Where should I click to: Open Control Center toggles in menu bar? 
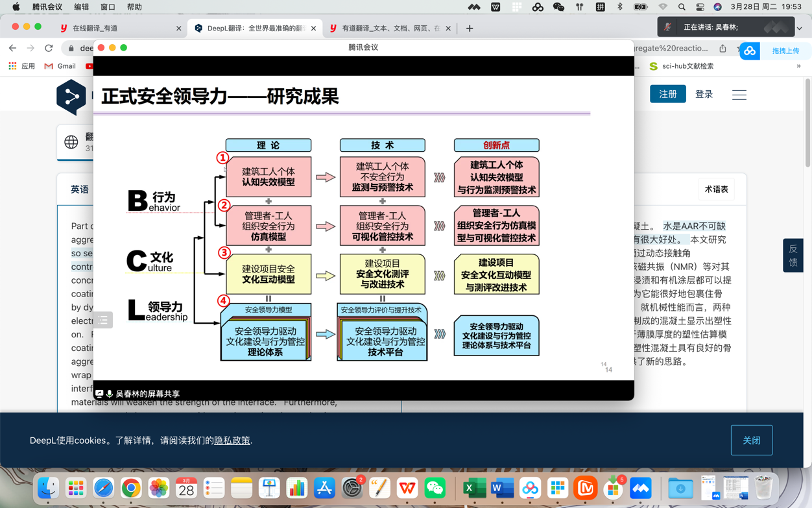(700, 7)
